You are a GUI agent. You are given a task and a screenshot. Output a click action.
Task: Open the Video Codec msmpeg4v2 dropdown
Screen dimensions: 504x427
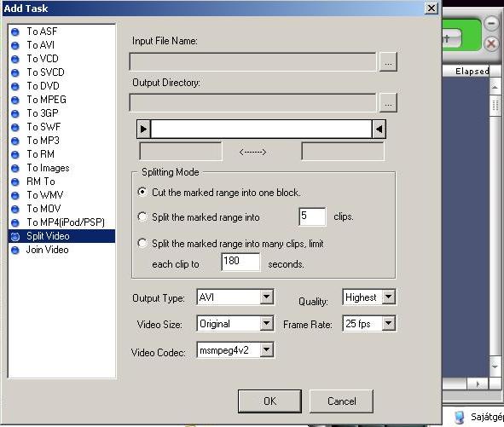267,349
